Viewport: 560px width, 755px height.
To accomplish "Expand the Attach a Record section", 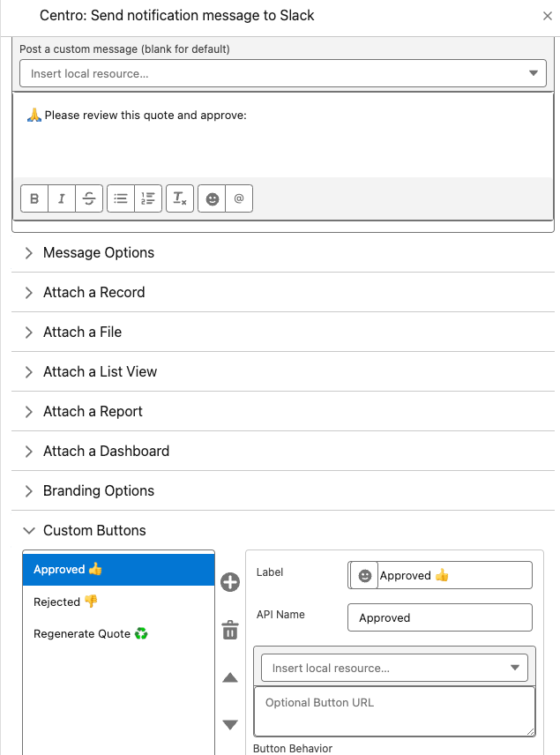I will pos(93,292).
